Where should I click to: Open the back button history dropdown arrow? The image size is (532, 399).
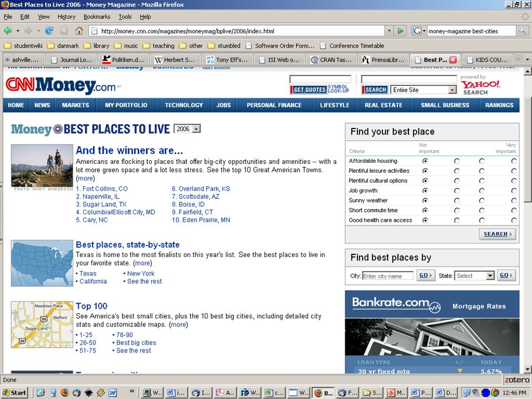tap(18, 31)
